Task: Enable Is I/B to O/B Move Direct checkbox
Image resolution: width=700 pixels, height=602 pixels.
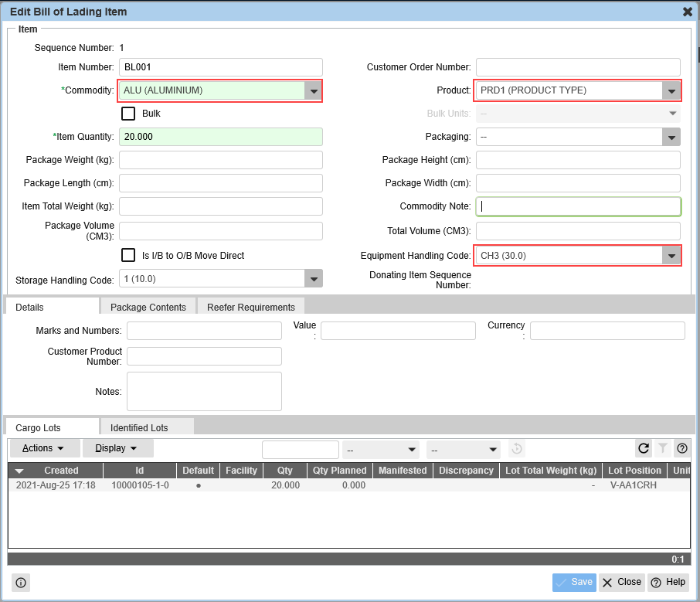Action: 128,256
